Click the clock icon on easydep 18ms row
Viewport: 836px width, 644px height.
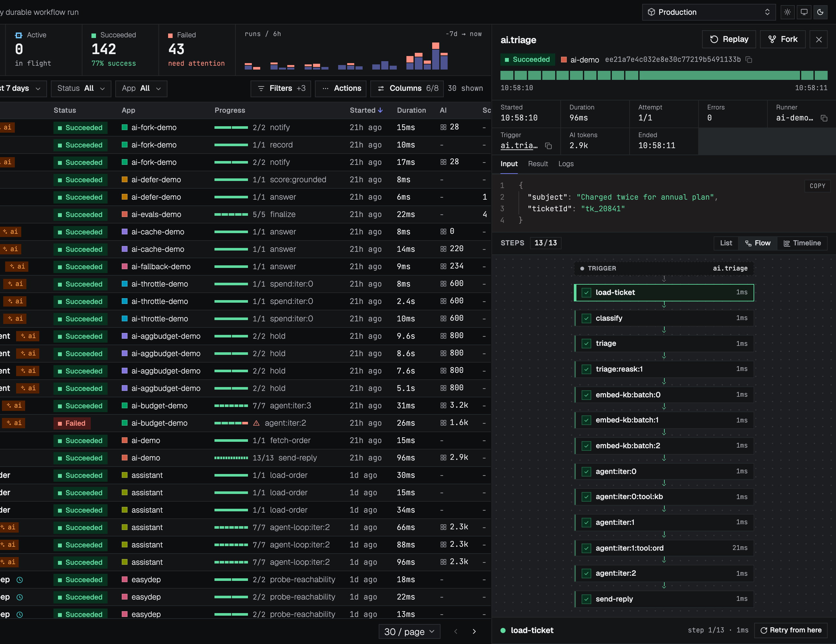tap(20, 580)
